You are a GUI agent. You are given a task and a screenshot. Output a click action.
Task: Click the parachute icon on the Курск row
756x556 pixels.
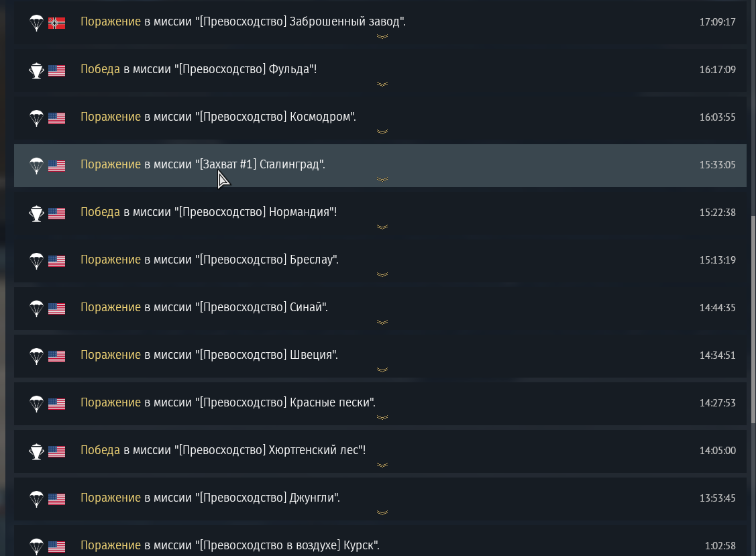(36, 545)
